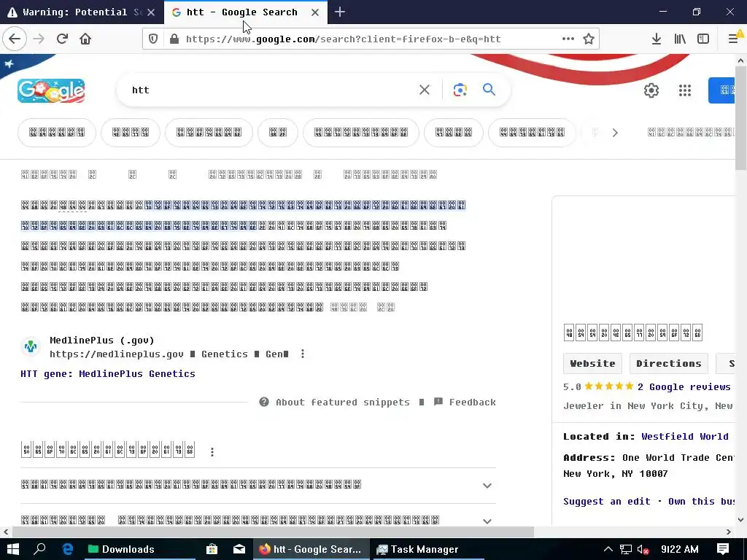
Task: Open page actions three-dot menu
Action: [568, 39]
